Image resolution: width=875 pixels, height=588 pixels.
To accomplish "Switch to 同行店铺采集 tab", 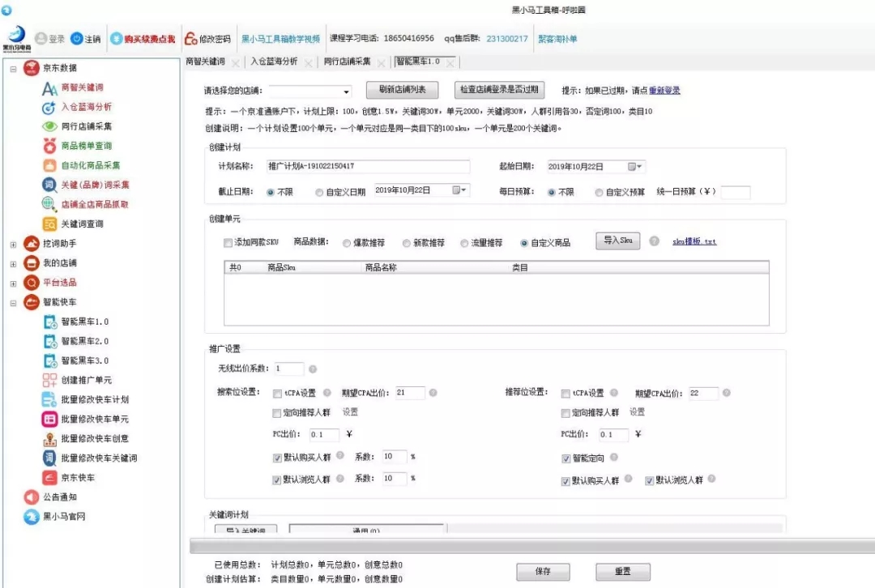I will tap(347, 62).
